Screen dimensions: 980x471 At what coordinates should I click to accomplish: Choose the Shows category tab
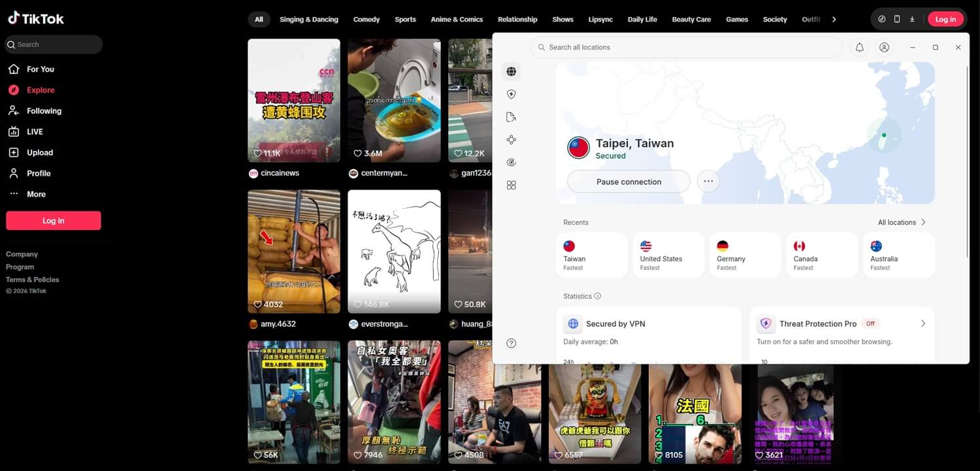pyautogui.click(x=563, y=20)
